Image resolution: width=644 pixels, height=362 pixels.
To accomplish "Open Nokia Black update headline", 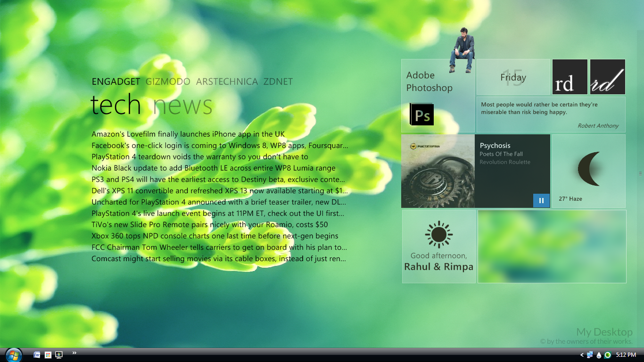I will [x=214, y=168].
